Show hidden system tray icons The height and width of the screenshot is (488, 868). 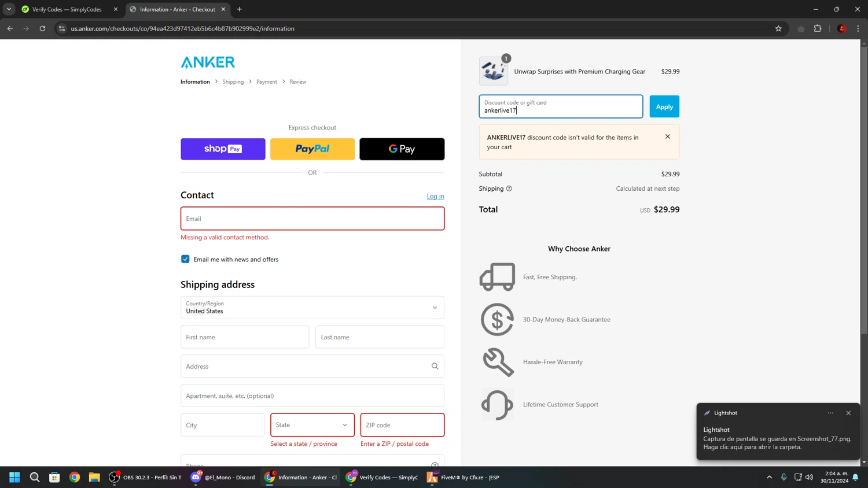[769, 478]
